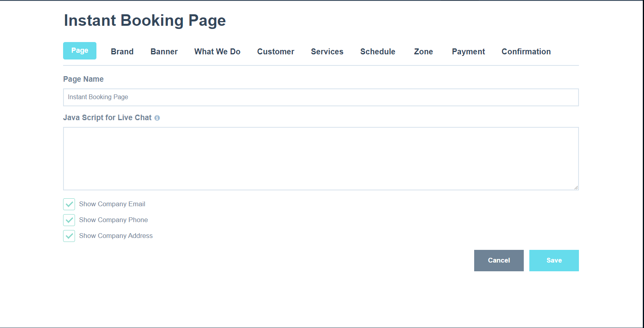
Task: Select the Zone tab
Action: [423, 52]
